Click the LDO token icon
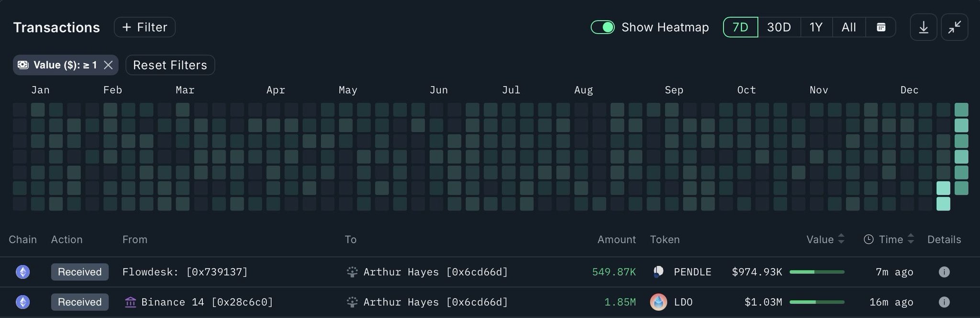The width and height of the screenshot is (980, 318). (658, 302)
